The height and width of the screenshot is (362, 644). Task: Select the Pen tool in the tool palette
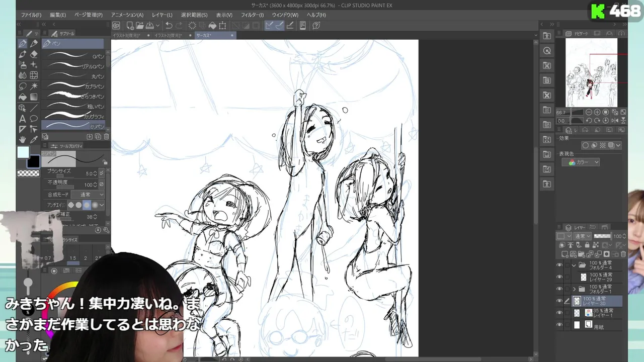23,44
